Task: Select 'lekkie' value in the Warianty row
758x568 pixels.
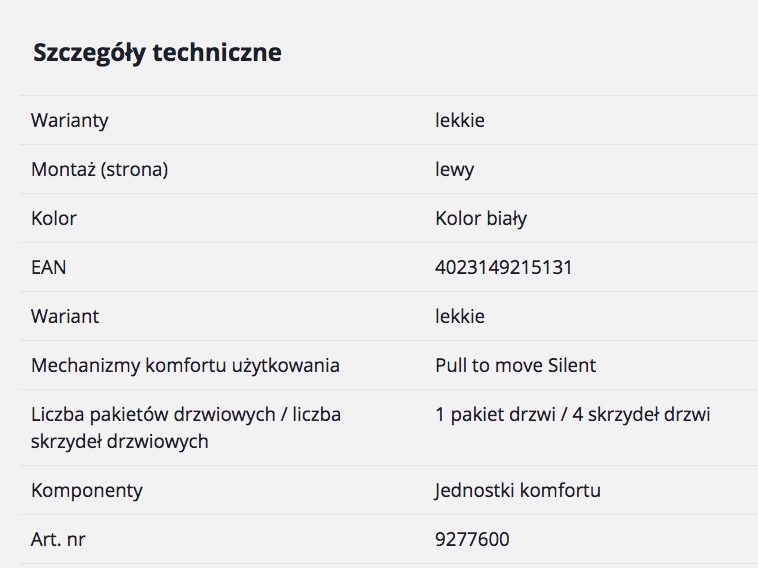Action: click(460, 121)
